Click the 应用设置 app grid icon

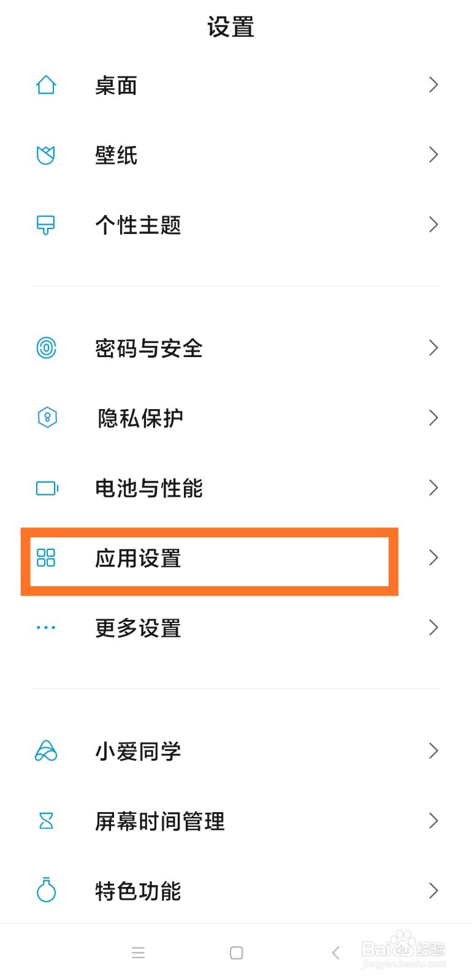tap(46, 558)
